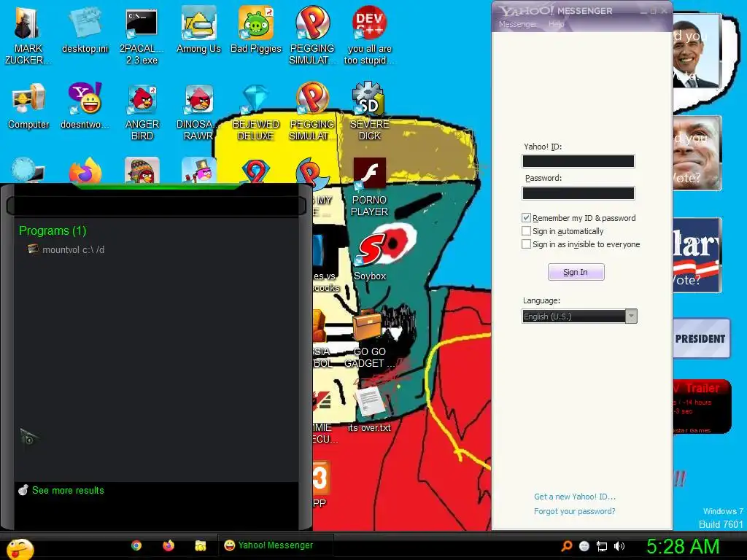Click the smiley Start button

[20, 548]
